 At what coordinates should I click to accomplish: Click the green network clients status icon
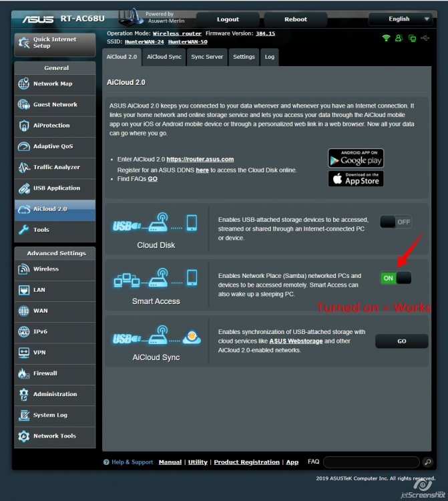click(x=412, y=38)
